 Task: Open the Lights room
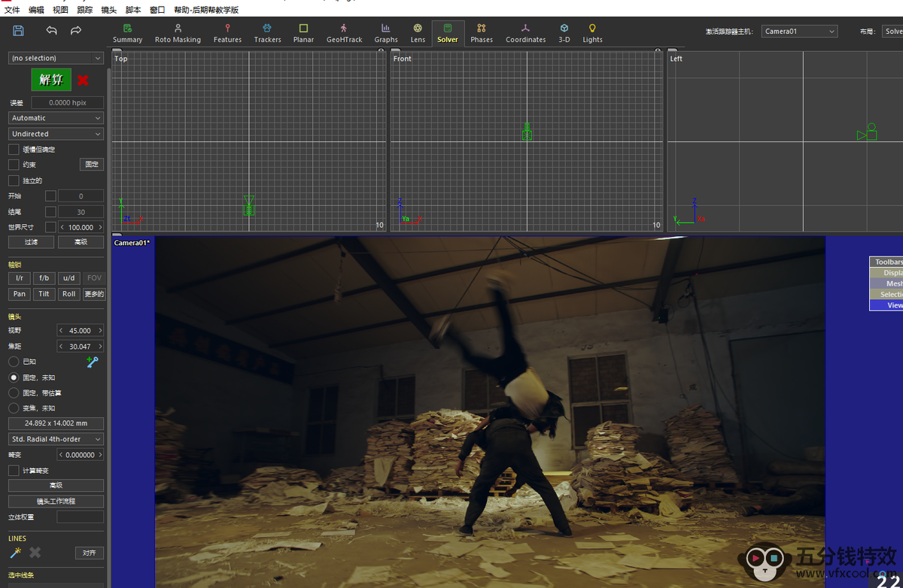click(x=592, y=33)
